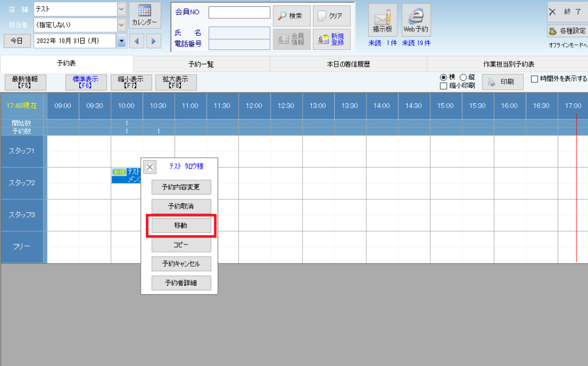Open the Web予約 icon

[416, 20]
